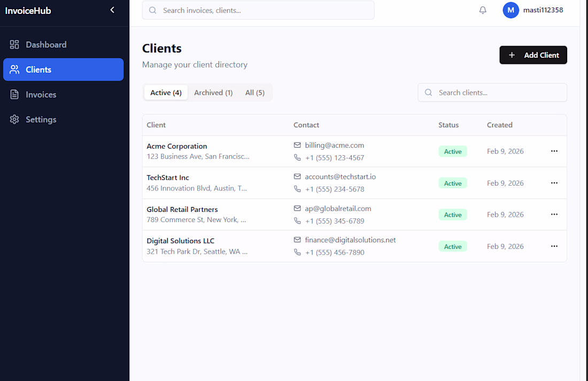Open the more options menu for Global Retail Partners
The height and width of the screenshot is (381, 588).
coord(554,215)
